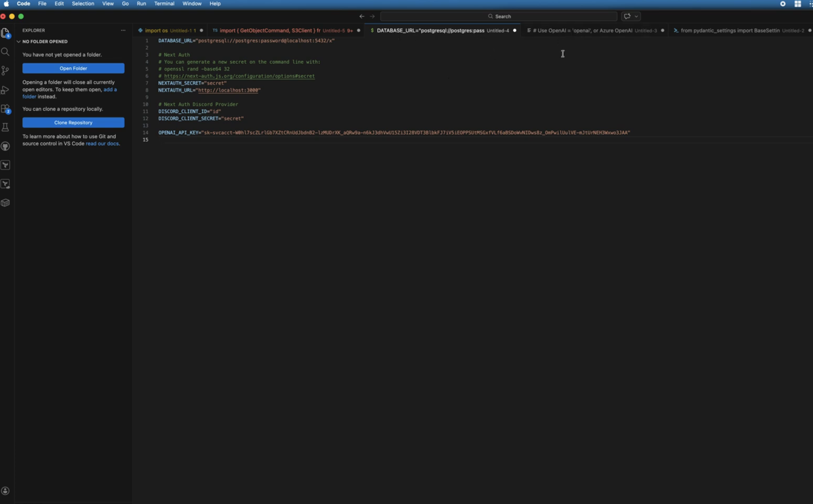Expand the Copilot chat dropdown arrow
Screen dimensions: 813x504
coord(636,16)
